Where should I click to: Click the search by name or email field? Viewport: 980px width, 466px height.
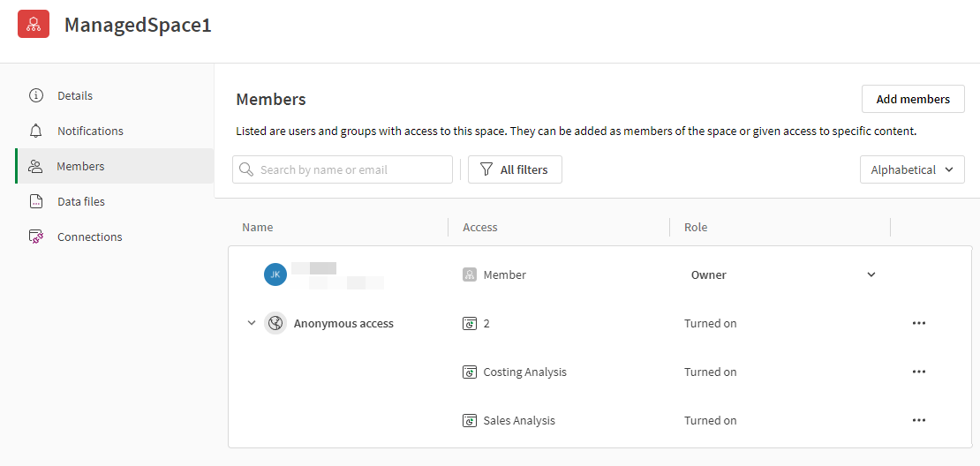[343, 169]
